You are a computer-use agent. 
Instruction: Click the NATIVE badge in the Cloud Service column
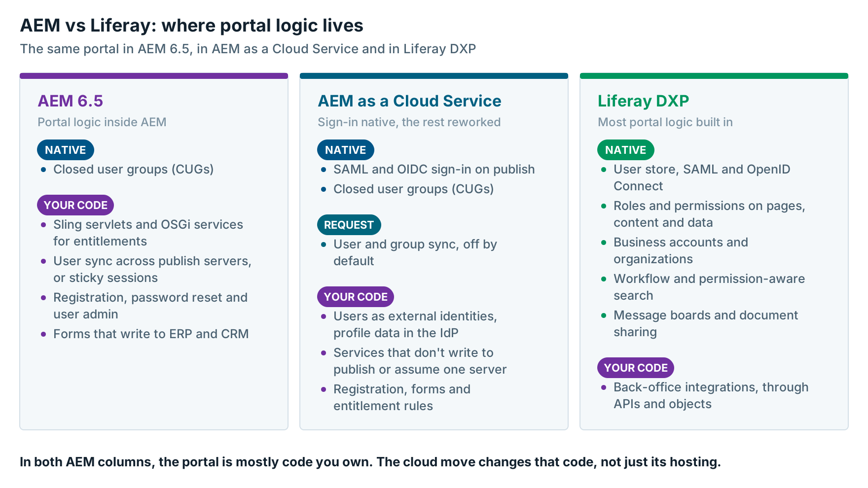pyautogui.click(x=346, y=150)
